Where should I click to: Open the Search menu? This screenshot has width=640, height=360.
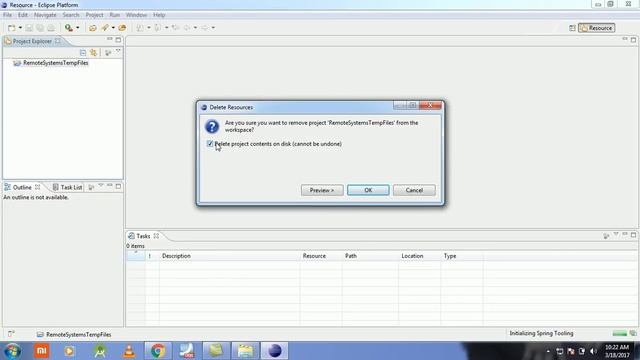71,15
